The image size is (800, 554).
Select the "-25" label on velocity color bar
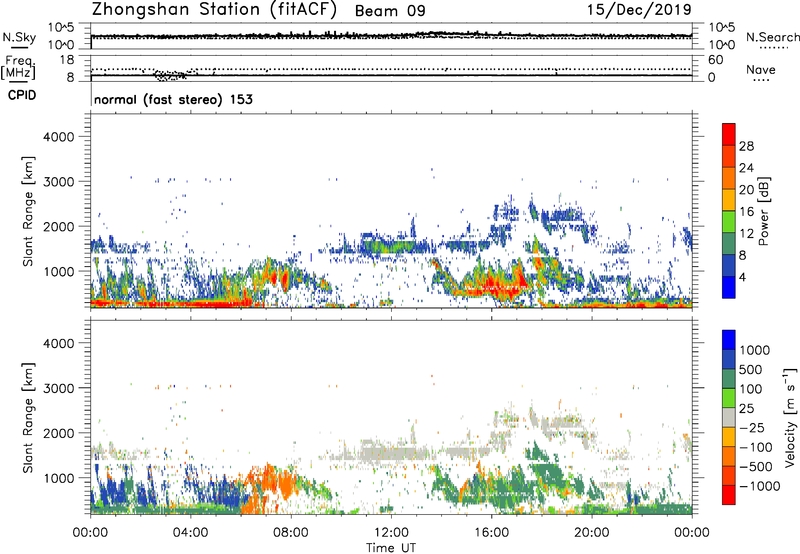(x=753, y=428)
